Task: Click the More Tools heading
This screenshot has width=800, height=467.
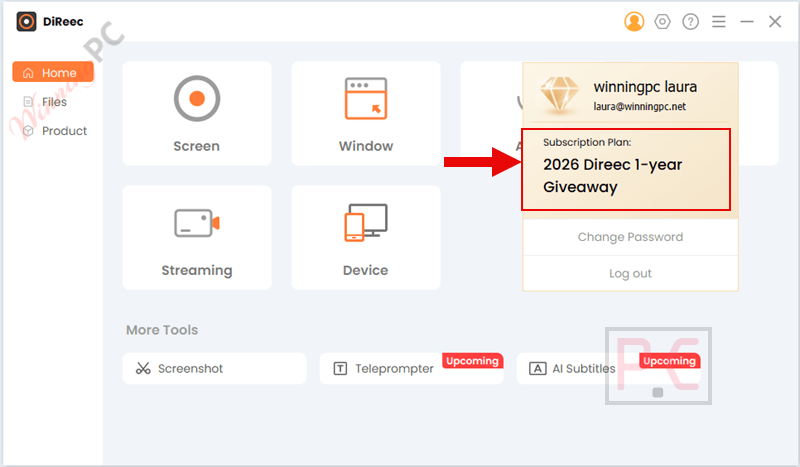Action: point(162,330)
